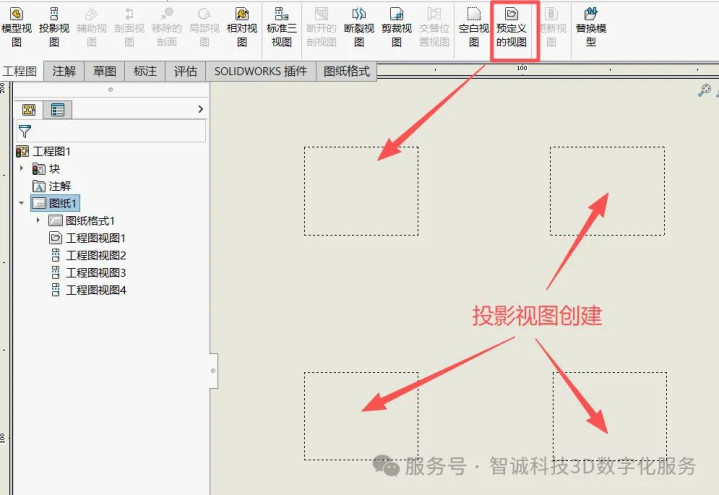Open the 注解 annotation ribbon tab

click(64, 71)
